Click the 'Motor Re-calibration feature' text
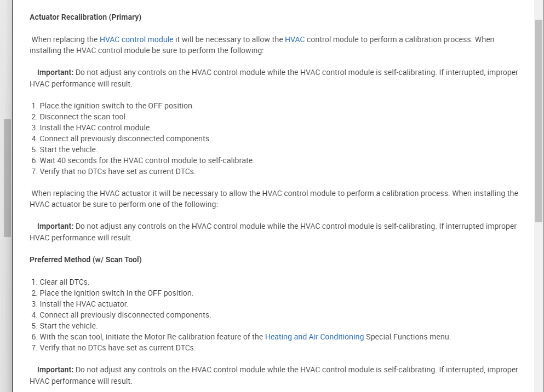 191,337
